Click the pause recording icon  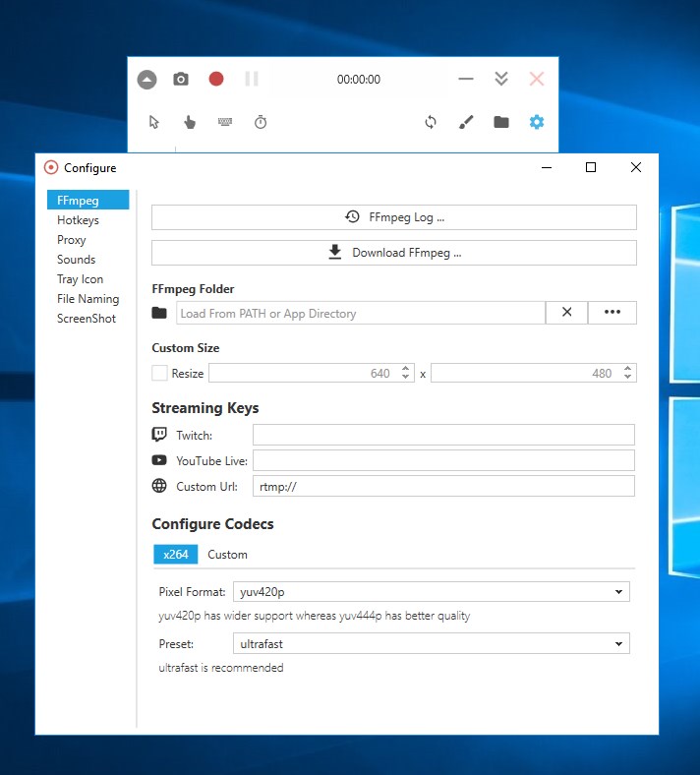[x=252, y=80]
